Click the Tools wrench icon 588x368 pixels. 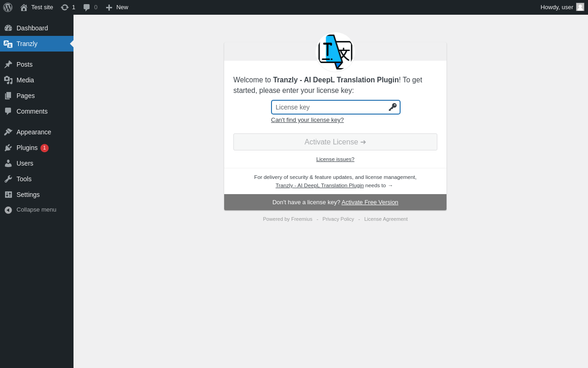coord(8,179)
